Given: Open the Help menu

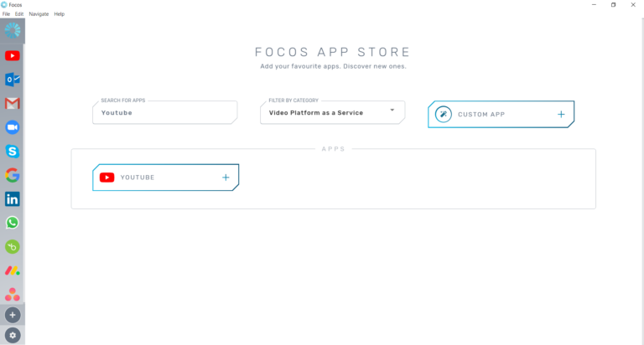Looking at the screenshot, I should click(x=60, y=14).
